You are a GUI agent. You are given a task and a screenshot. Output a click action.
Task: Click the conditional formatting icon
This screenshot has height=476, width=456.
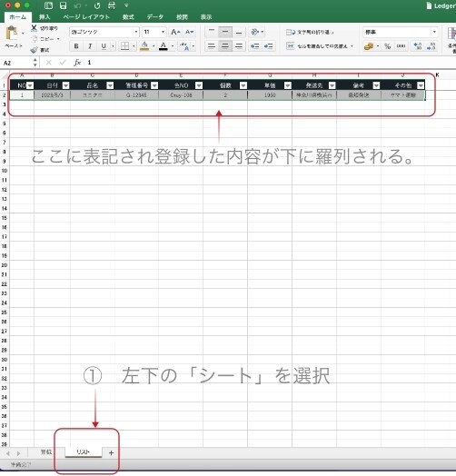452,34
